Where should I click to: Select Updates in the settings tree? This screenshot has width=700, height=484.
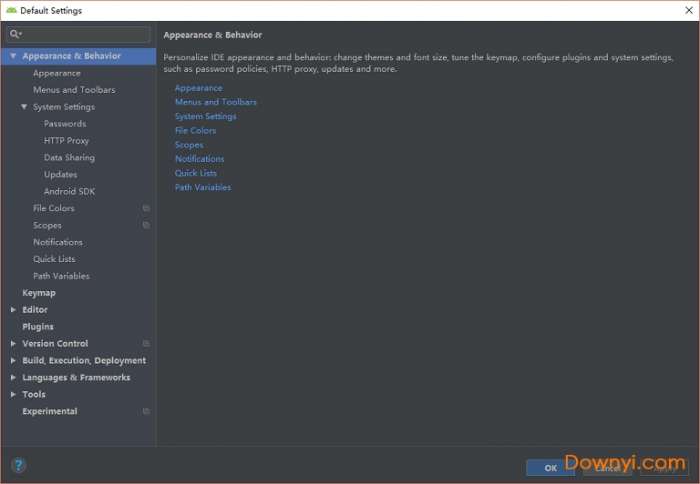tap(60, 175)
